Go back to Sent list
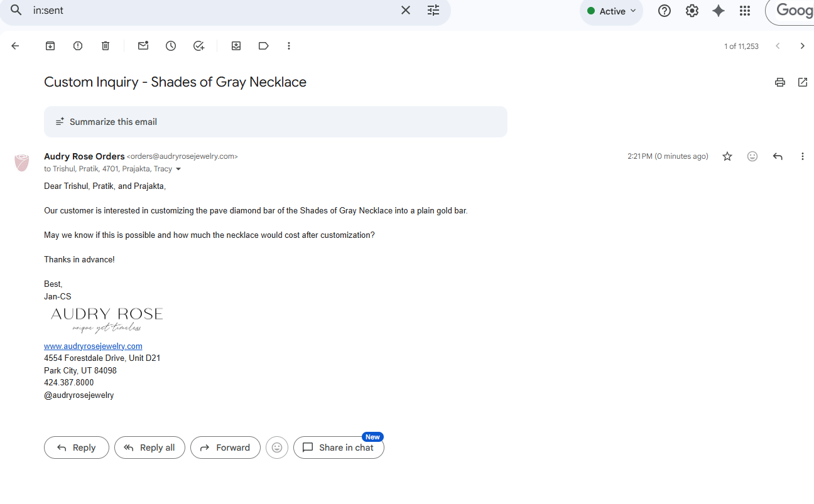Viewport: 814px width, 504px height. point(16,46)
